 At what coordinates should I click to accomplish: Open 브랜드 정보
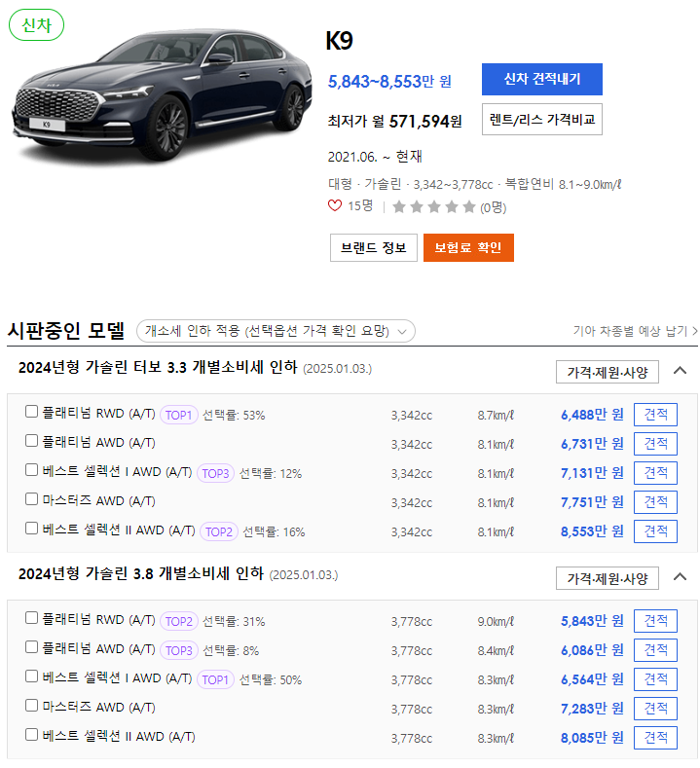pyautogui.click(x=373, y=248)
